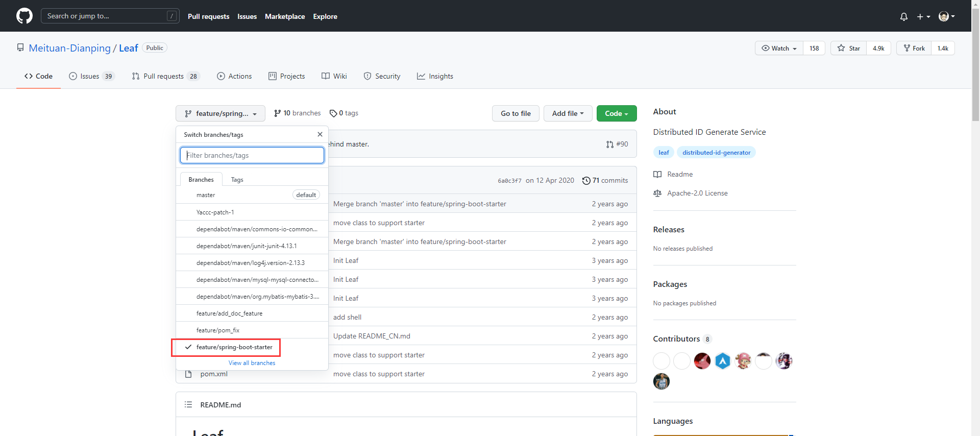Switch to the Insights tab
The width and height of the screenshot is (980, 436).
pos(435,76)
